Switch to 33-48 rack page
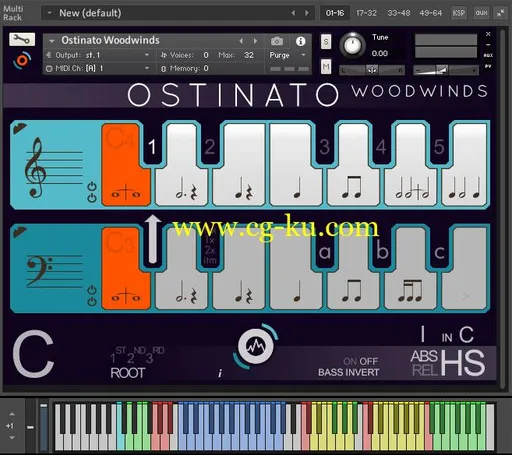 coord(399,13)
